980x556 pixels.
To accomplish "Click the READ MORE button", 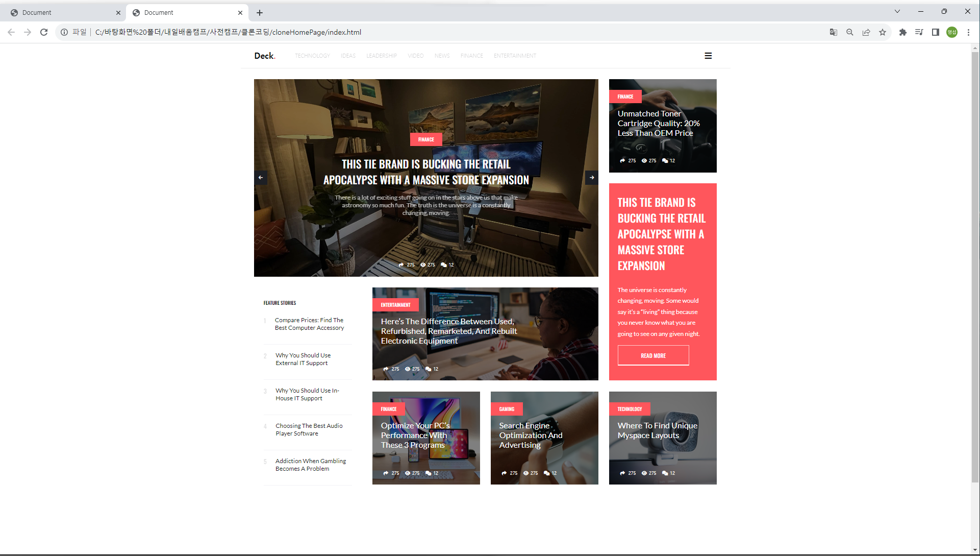I will 653,355.
